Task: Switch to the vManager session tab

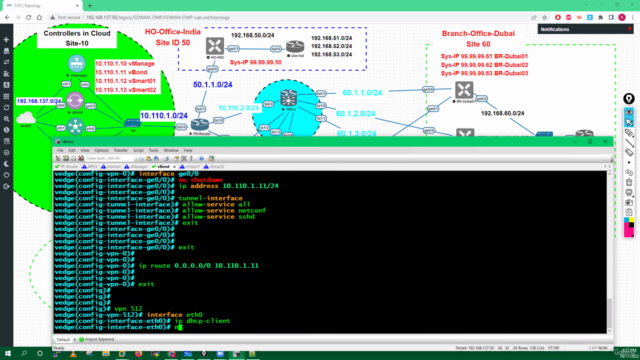Action: coord(136,167)
